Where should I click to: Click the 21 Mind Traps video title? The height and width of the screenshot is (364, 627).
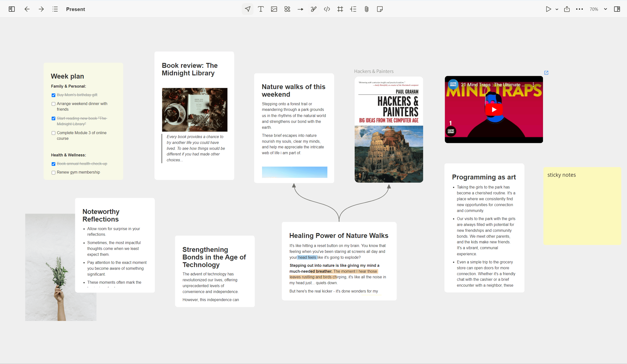coord(492,84)
